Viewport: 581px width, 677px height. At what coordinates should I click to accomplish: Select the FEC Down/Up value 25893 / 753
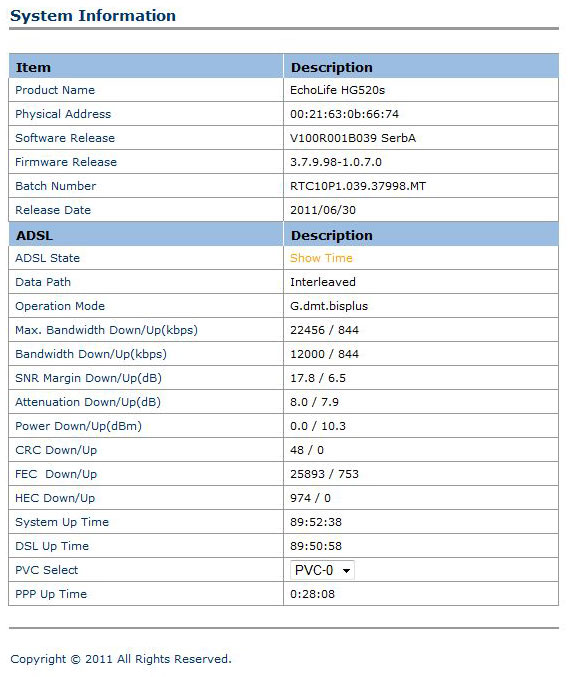324,474
